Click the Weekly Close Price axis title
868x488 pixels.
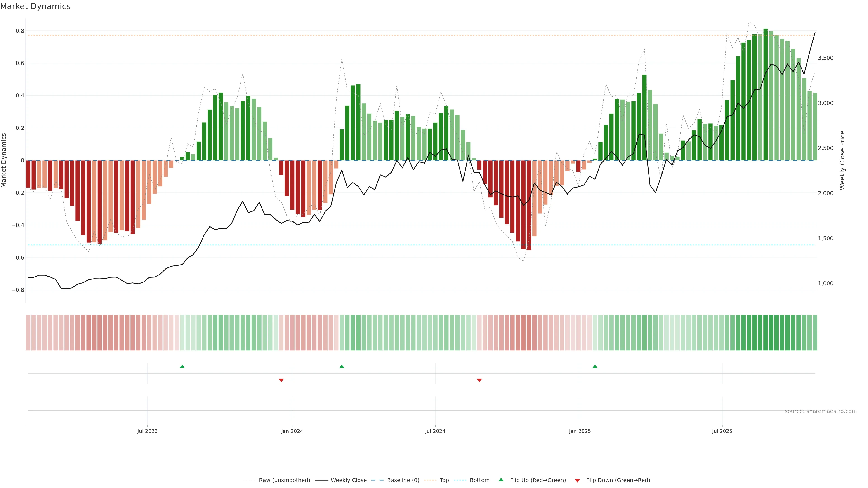pos(842,160)
